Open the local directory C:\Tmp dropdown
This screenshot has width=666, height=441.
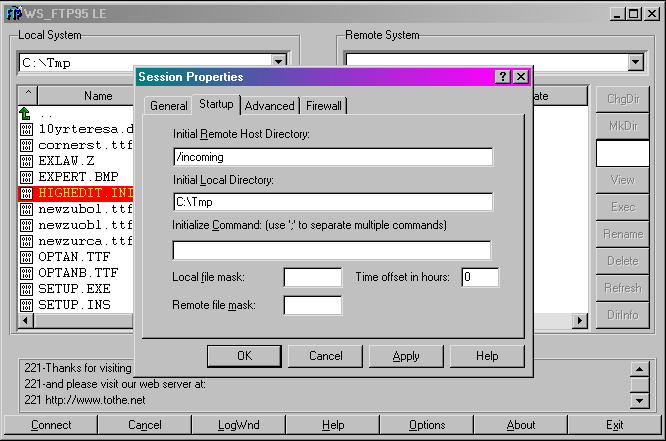pos(279,62)
